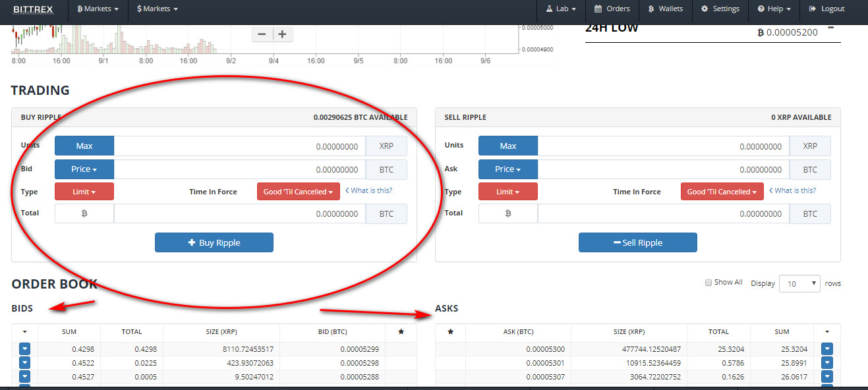Click the Bitcoin symbol beside Sell Total
Viewport: 868px width, 390px height.
508,213
